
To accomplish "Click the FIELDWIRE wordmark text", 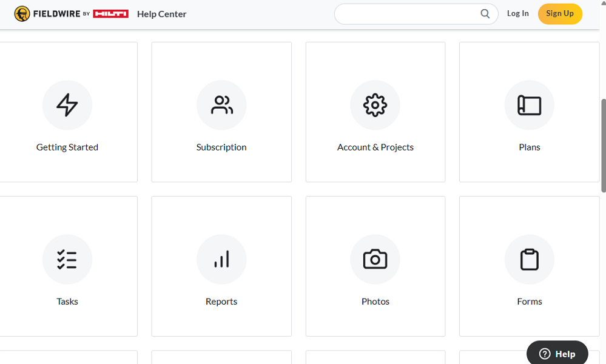I will 57,14.
